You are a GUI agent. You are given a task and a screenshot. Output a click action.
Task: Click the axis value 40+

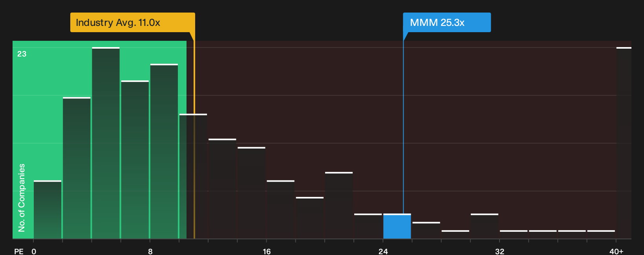(x=616, y=251)
